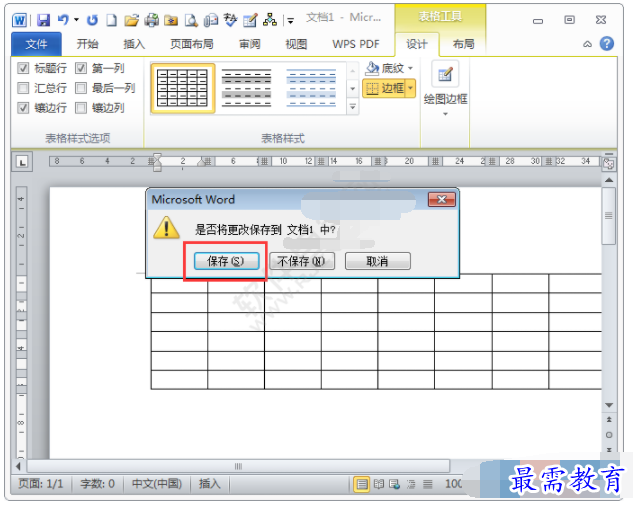Open the File (文件) tab
The image size is (633, 511).
coord(36,44)
